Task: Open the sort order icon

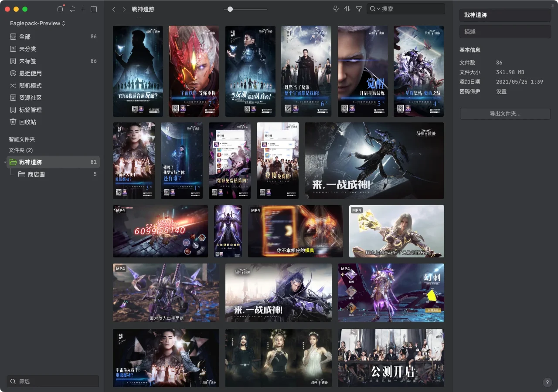Action: pyautogui.click(x=347, y=9)
